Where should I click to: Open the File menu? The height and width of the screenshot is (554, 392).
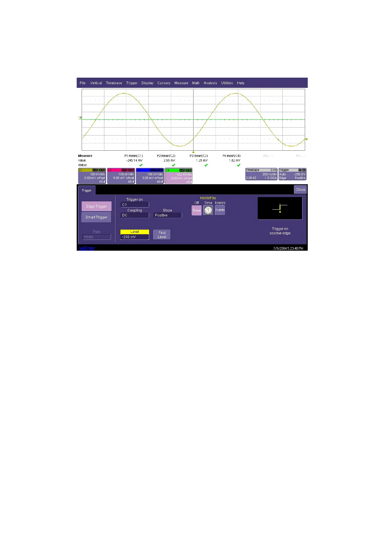[x=83, y=83]
